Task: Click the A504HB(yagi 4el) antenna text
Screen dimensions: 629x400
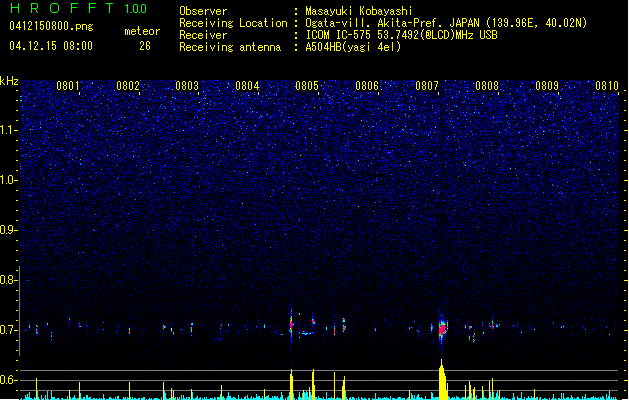Action: coord(353,47)
